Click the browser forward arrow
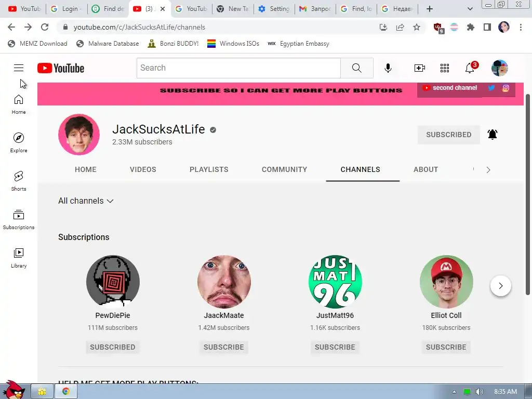Image resolution: width=532 pixels, height=399 pixels. pyautogui.click(x=28, y=27)
